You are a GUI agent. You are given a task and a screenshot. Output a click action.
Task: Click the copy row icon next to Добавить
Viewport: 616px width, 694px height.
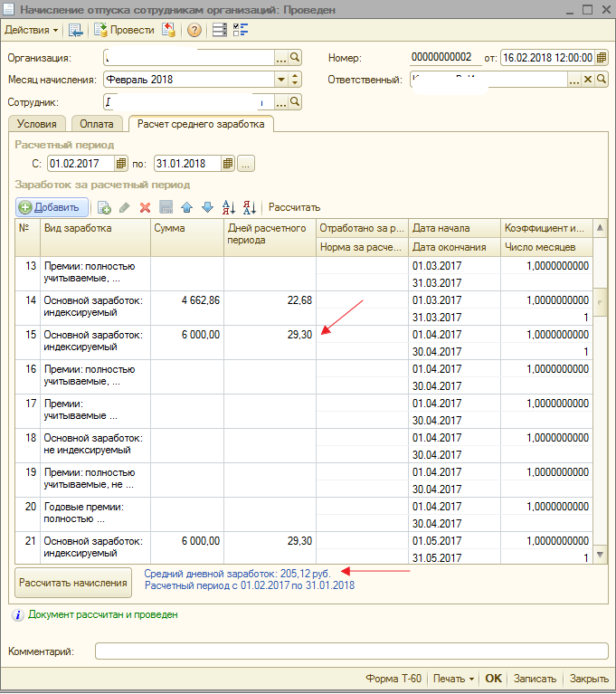(x=104, y=207)
